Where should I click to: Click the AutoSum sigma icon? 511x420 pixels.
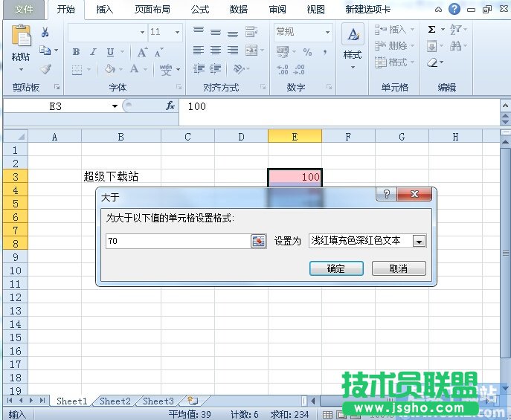[x=432, y=30]
